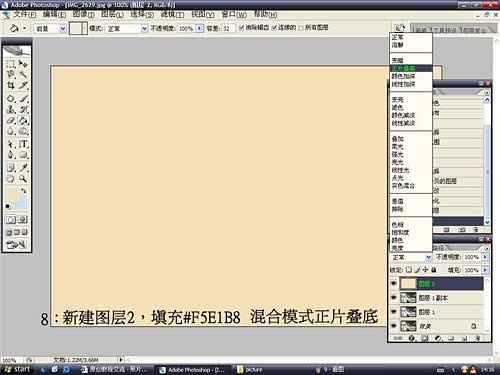Open Layers panel opacity arrow

point(485,257)
